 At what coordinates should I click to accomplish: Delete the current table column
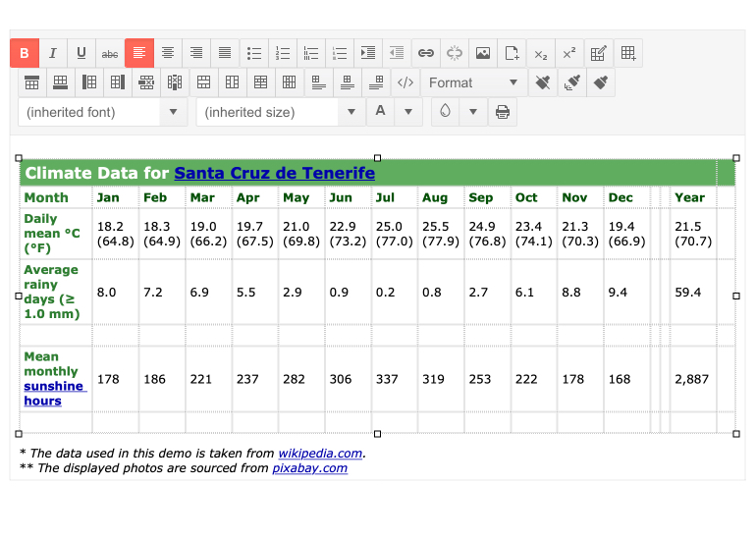[x=175, y=82]
